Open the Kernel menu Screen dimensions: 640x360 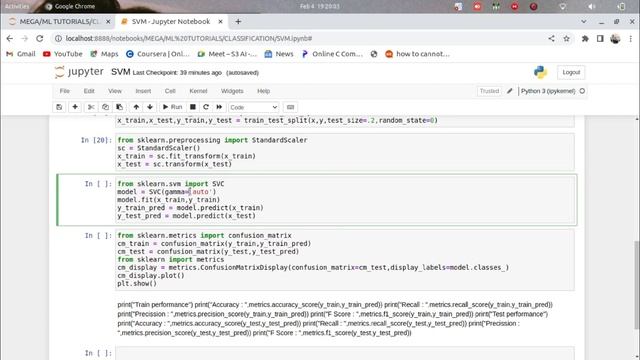point(198,91)
